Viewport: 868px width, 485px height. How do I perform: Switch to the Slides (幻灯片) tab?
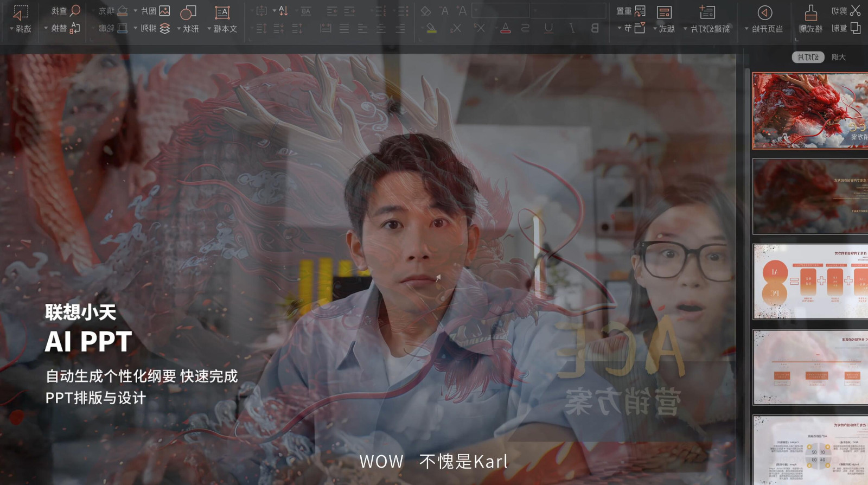tap(808, 57)
